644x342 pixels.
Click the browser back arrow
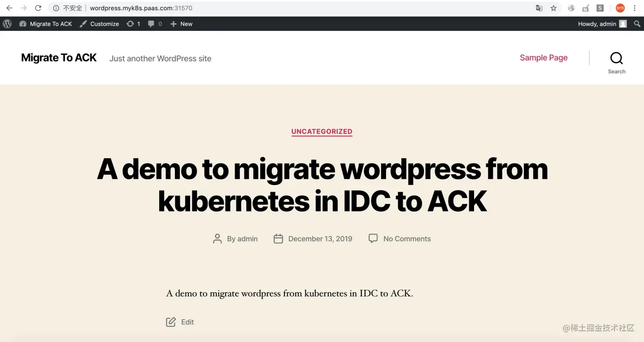[x=9, y=8]
